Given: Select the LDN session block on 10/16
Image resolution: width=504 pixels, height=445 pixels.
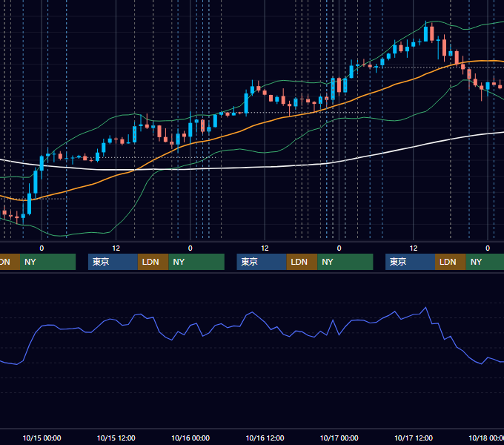Looking at the screenshot, I should (302, 262).
